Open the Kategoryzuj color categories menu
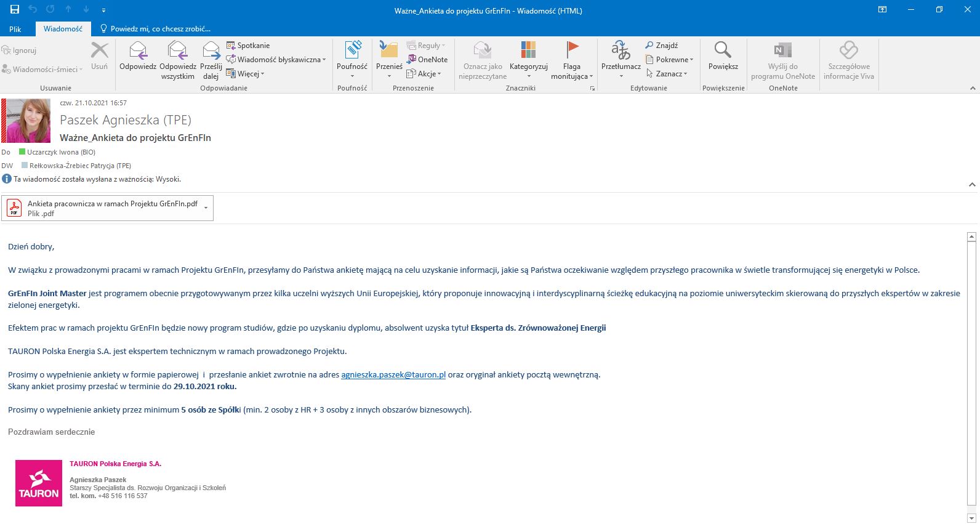 coord(528,60)
